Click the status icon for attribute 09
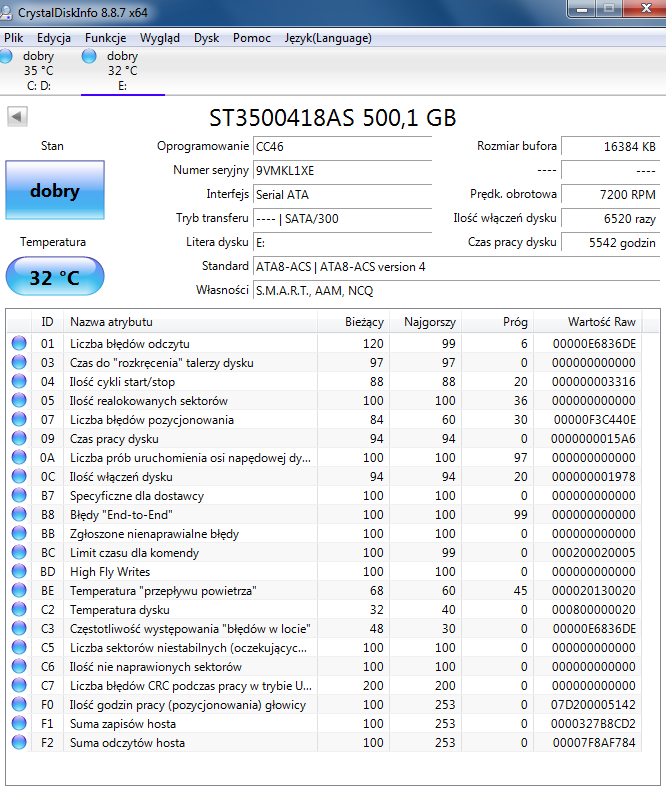The image size is (666, 791). pyautogui.click(x=19, y=438)
